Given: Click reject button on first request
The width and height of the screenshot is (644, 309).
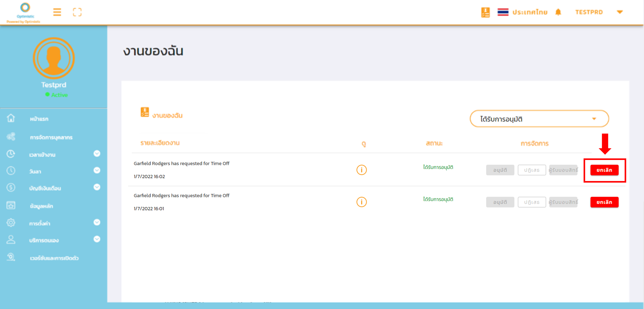Looking at the screenshot, I should click(531, 170).
